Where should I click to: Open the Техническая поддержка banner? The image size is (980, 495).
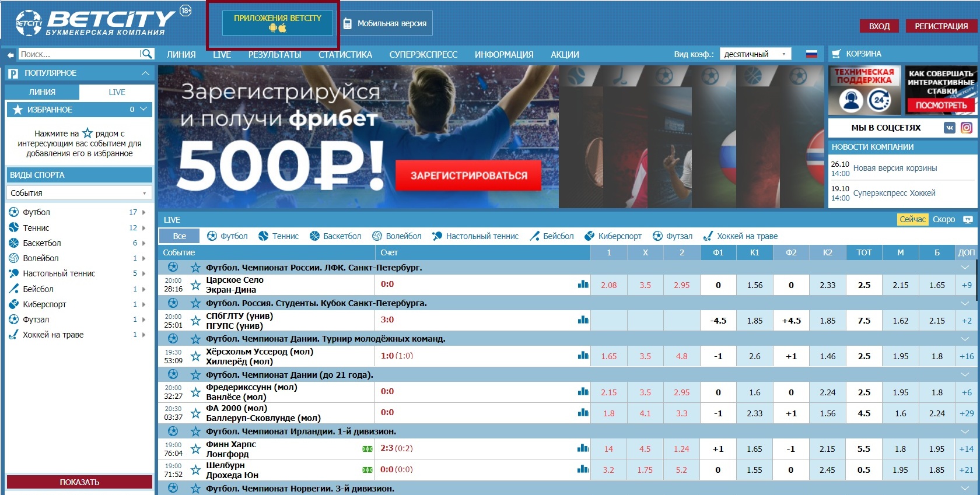864,90
